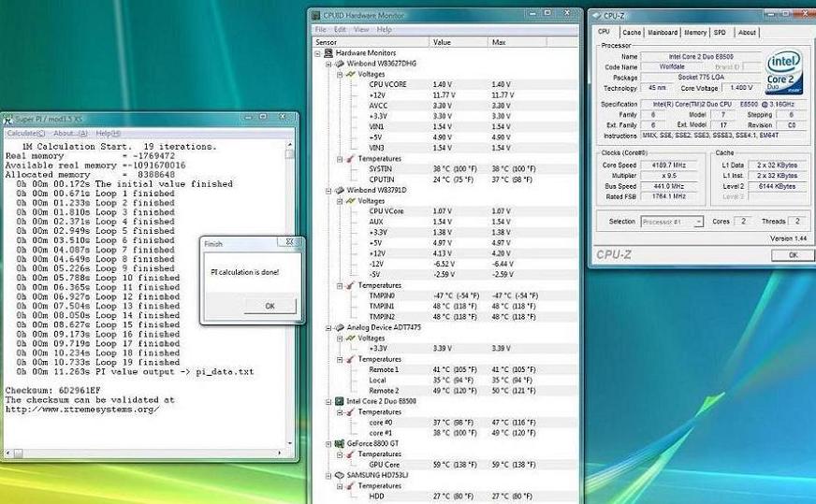Select the Remote 2 temperature row
The width and height of the screenshot is (816, 504).
click(445, 391)
